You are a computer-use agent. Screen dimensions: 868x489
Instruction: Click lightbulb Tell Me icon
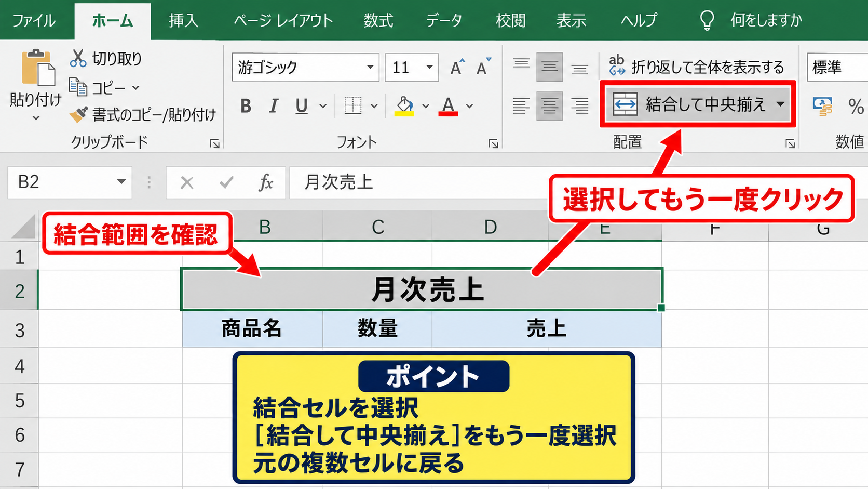click(x=707, y=20)
